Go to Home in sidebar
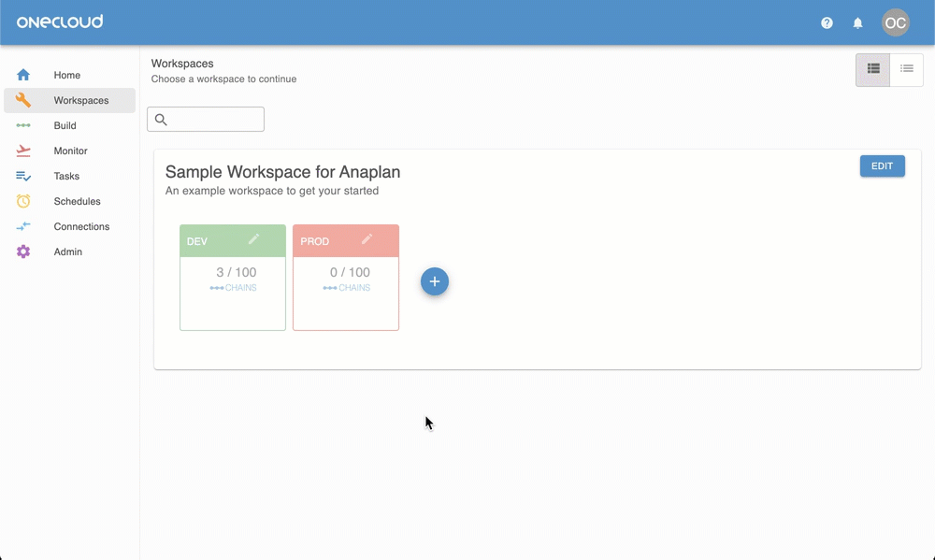Image resolution: width=935 pixels, height=560 pixels. click(x=70, y=75)
